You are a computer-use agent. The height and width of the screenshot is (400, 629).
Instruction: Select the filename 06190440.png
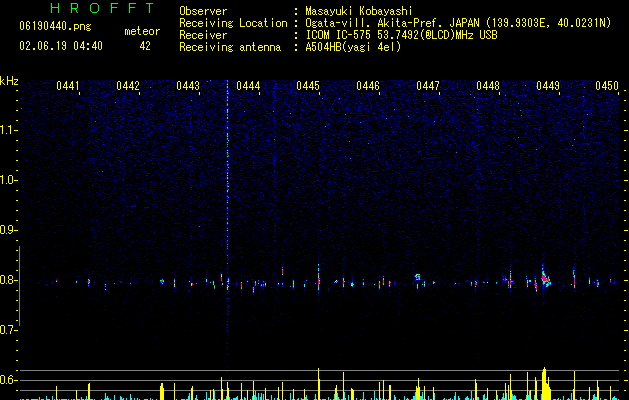point(55,27)
